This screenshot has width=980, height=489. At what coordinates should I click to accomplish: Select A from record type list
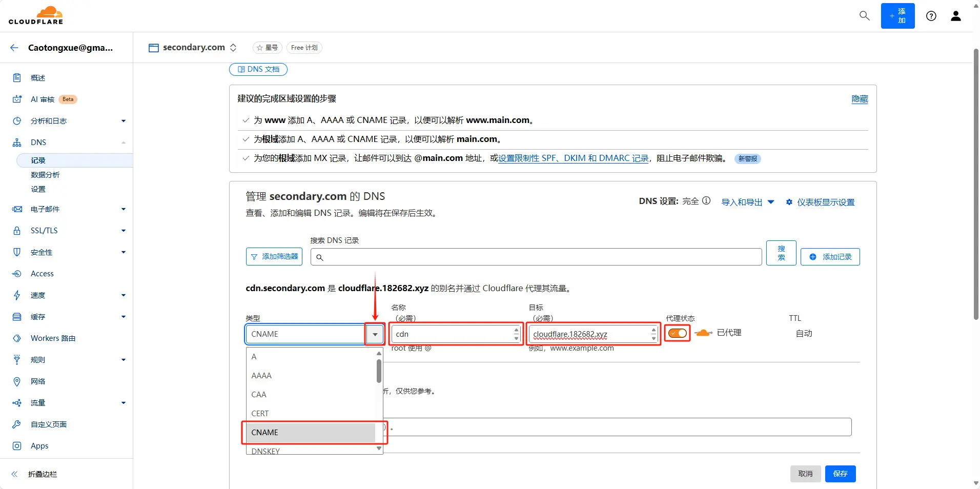tap(311, 357)
